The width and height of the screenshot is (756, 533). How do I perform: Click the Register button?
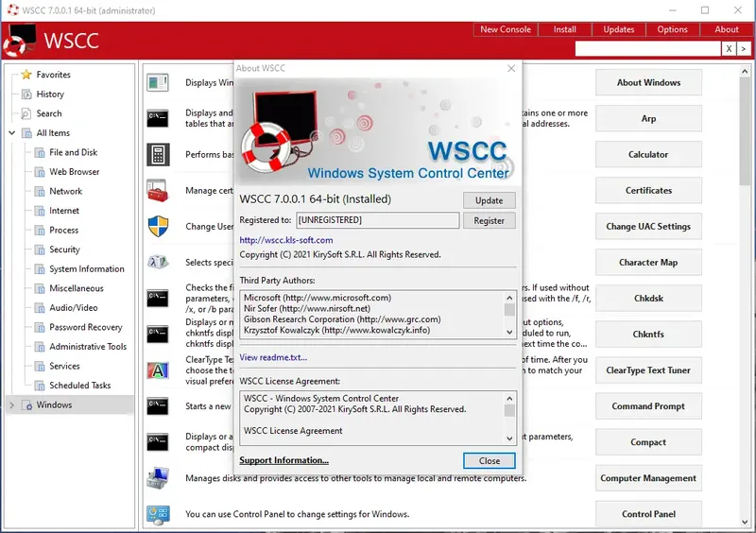pyautogui.click(x=489, y=221)
